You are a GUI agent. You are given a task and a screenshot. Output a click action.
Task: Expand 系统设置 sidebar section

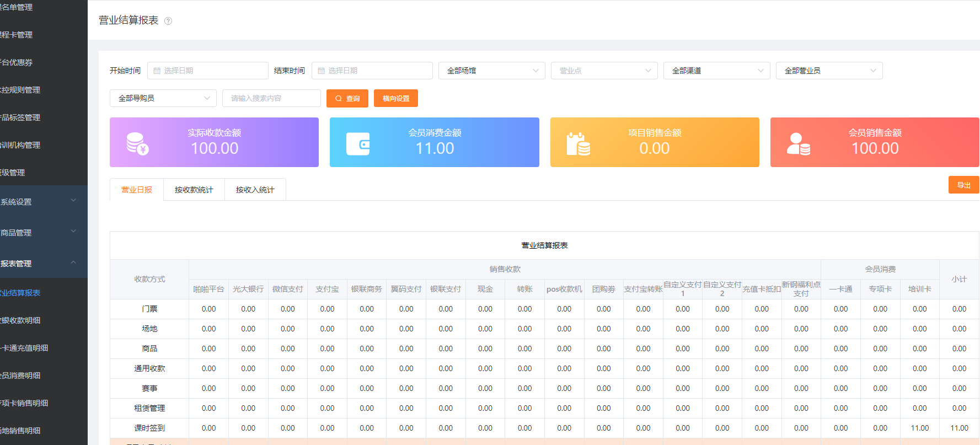pyautogui.click(x=44, y=201)
